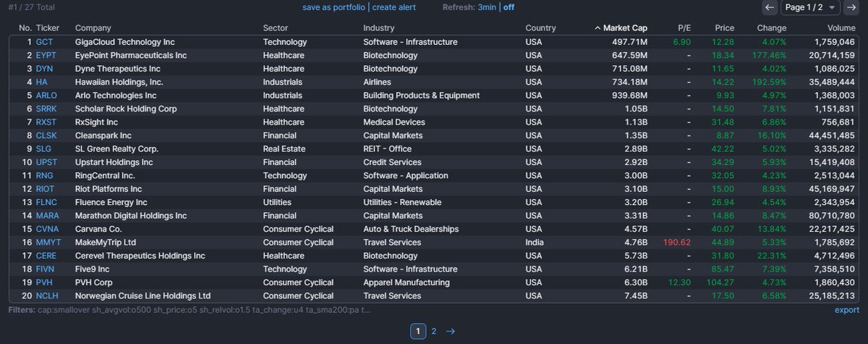Click the 80,710,780 volume value
The height and width of the screenshot is (344, 868).
pyautogui.click(x=834, y=216)
